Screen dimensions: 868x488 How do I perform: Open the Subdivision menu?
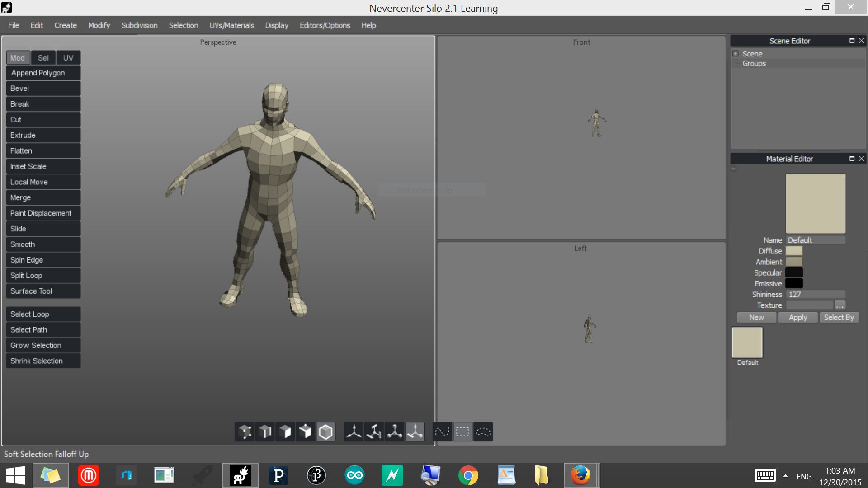[139, 25]
